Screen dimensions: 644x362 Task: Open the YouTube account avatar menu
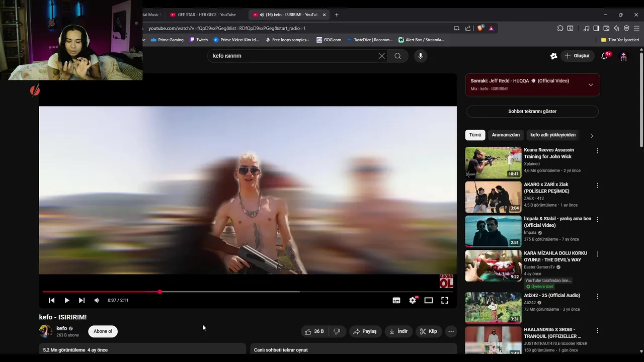pyautogui.click(x=623, y=56)
